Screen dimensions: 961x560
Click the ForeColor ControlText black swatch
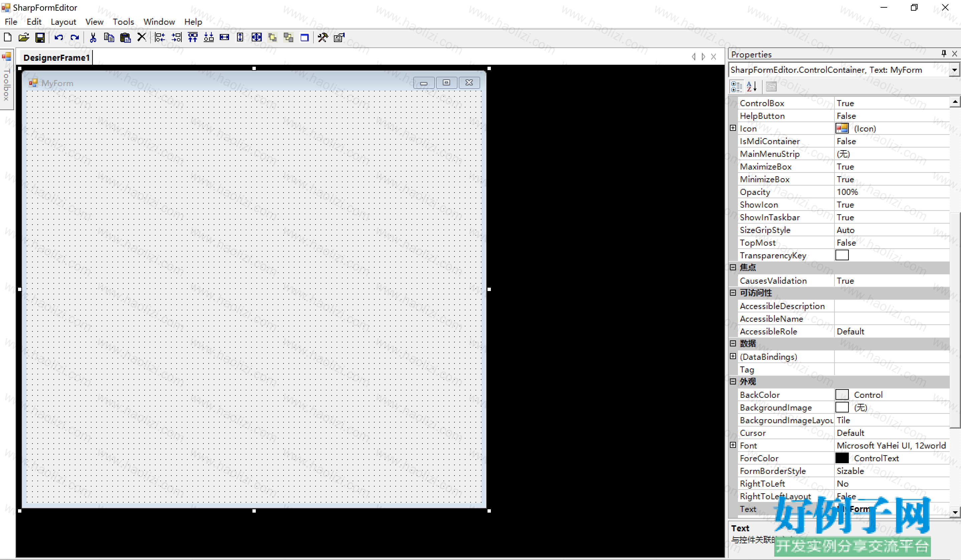[842, 458]
